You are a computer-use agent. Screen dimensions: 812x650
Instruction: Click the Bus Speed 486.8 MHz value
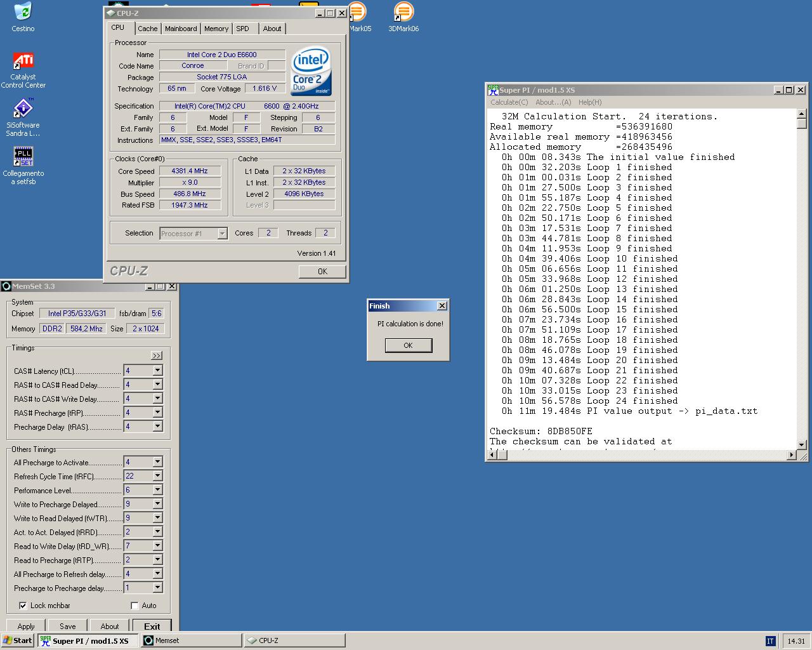pos(190,194)
